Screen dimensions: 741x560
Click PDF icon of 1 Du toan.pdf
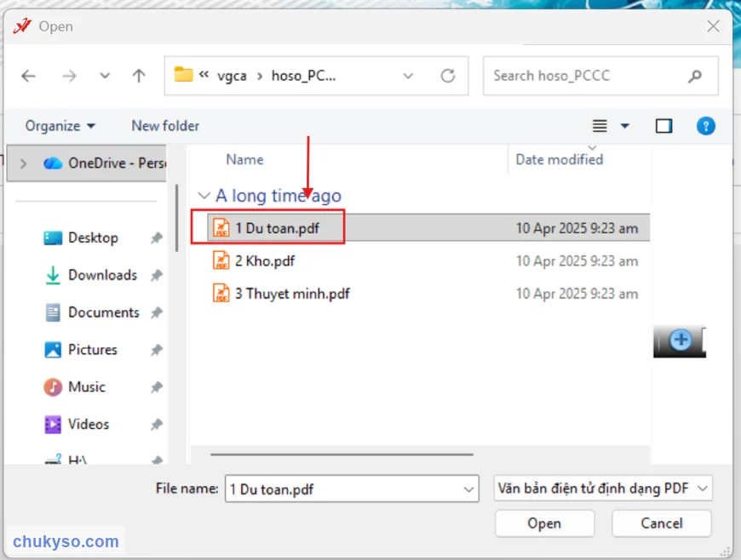coord(221,227)
